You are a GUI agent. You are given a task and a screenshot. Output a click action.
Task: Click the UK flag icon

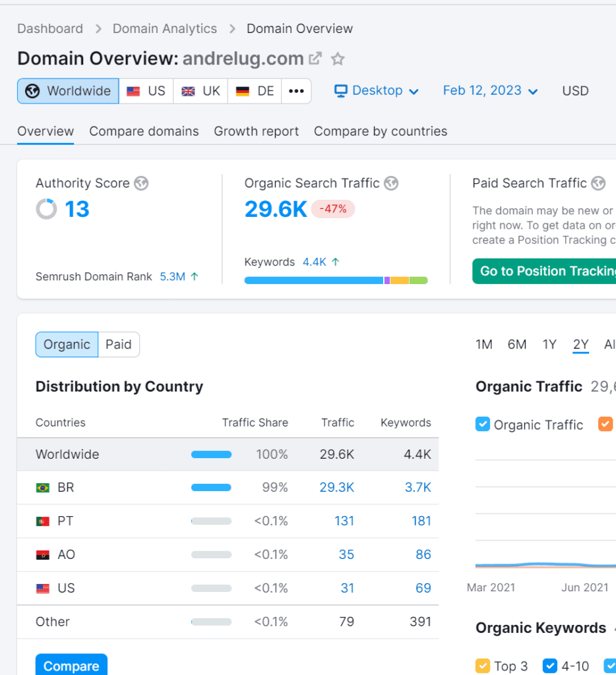point(188,91)
